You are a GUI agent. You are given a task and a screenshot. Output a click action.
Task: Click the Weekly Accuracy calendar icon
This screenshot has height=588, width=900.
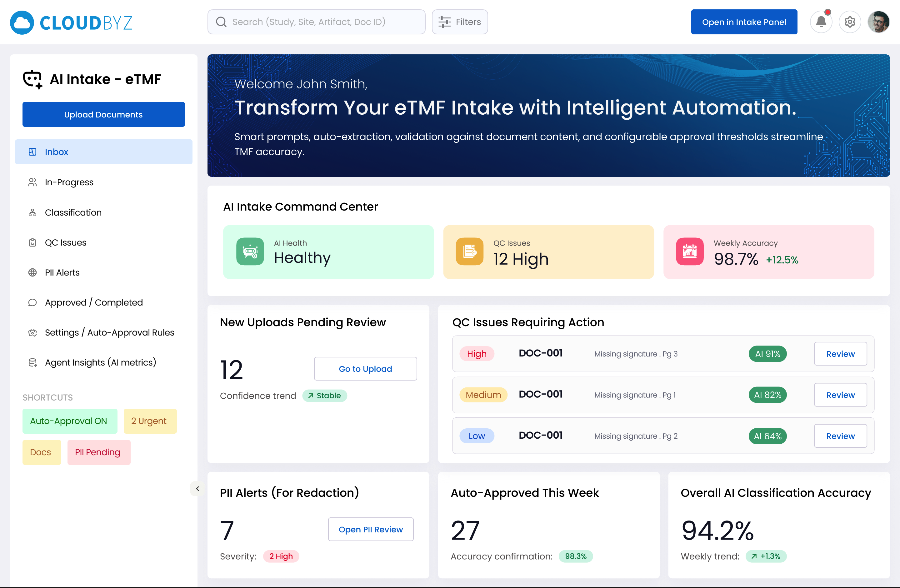pyautogui.click(x=689, y=252)
